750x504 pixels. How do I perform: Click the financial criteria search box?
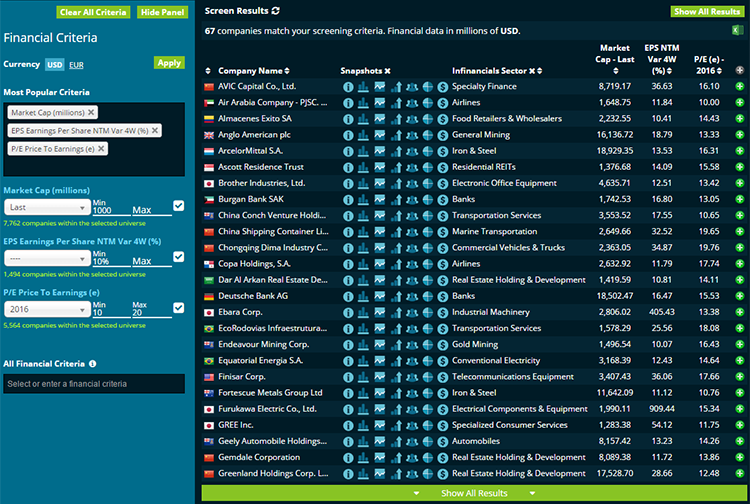94,383
